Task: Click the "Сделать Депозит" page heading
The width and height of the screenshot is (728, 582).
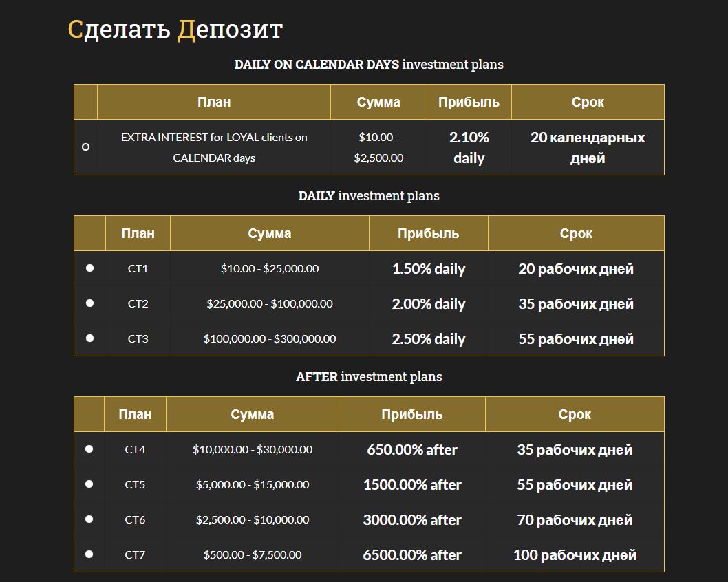Action: click(175, 30)
